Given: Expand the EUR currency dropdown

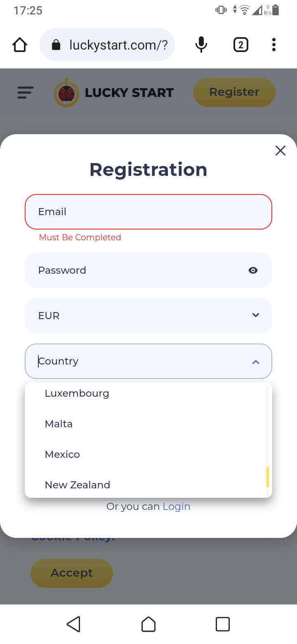Looking at the screenshot, I should (x=255, y=315).
